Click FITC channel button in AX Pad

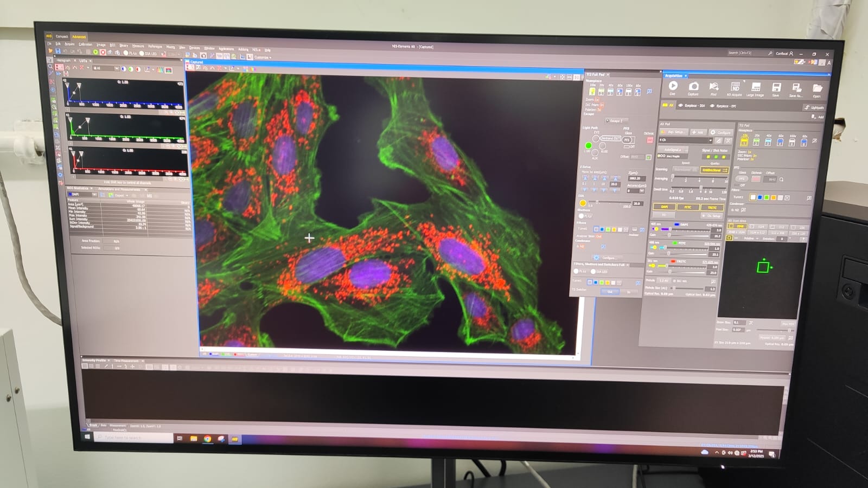688,207
